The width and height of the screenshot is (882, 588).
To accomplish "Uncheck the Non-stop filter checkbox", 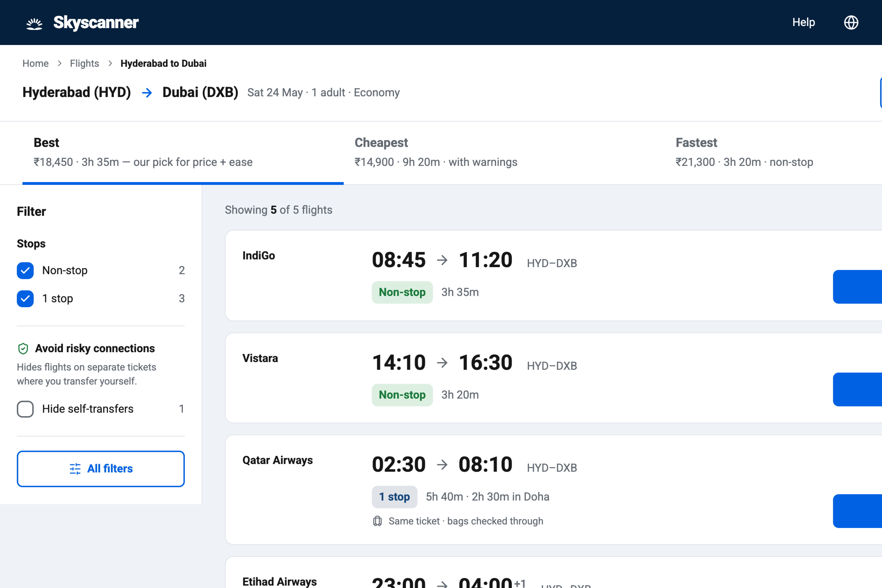I will tap(25, 270).
